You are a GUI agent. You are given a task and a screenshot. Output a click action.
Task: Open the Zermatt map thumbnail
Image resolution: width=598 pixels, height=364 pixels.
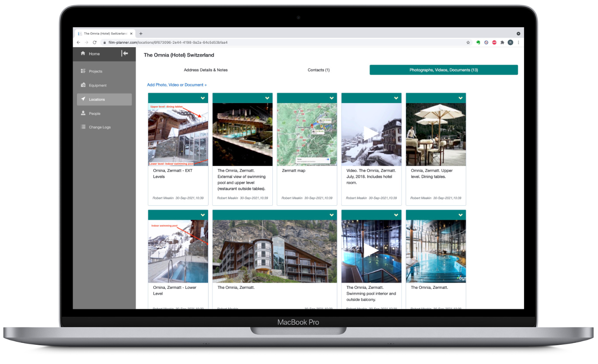click(x=307, y=135)
